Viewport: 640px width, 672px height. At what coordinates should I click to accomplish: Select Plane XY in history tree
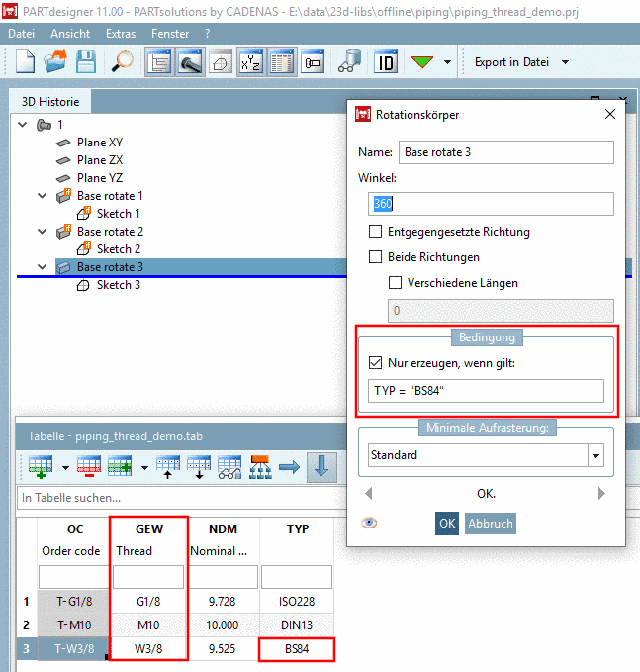[99, 143]
